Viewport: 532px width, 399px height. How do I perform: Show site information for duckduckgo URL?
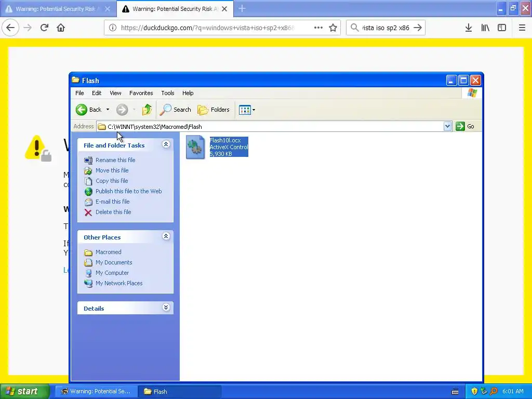pos(113,28)
